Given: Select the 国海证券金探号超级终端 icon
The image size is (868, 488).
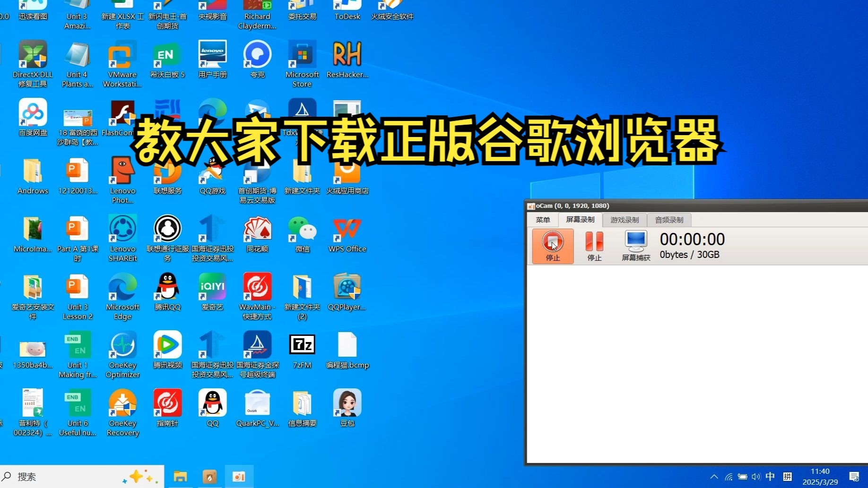Looking at the screenshot, I should [257, 354].
